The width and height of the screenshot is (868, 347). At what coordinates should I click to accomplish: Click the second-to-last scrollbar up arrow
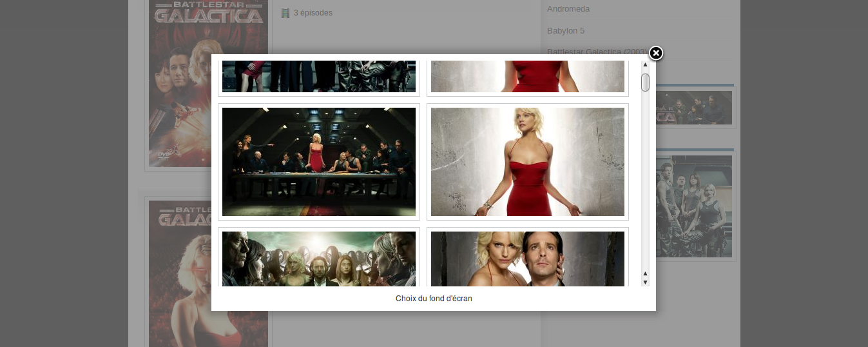pos(645,274)
